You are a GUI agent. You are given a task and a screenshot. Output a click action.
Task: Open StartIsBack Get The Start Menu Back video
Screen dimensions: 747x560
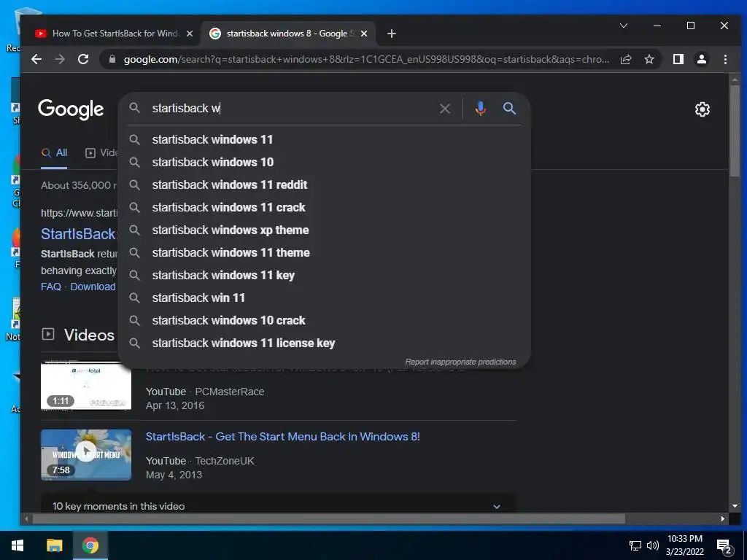point(282,437)
